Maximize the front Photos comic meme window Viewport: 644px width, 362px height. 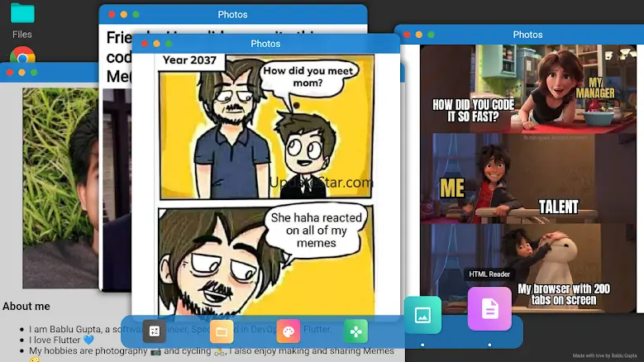[169, 44]
